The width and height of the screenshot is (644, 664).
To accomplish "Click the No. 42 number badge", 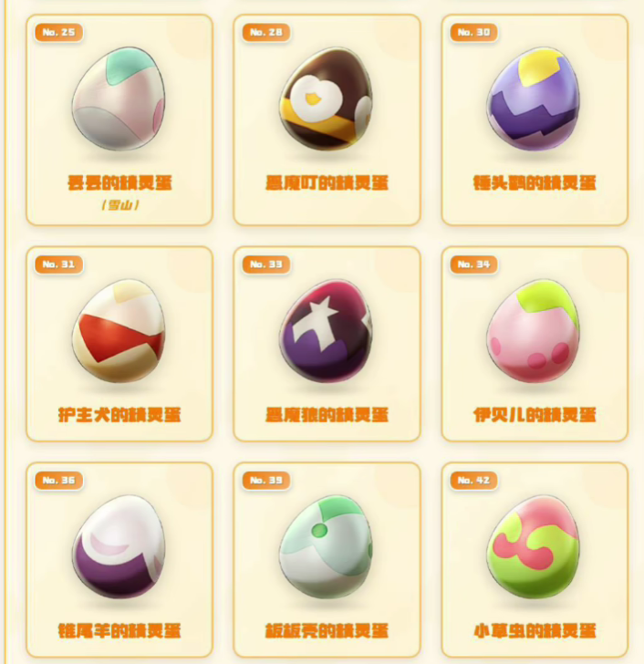I will point(473,480).
